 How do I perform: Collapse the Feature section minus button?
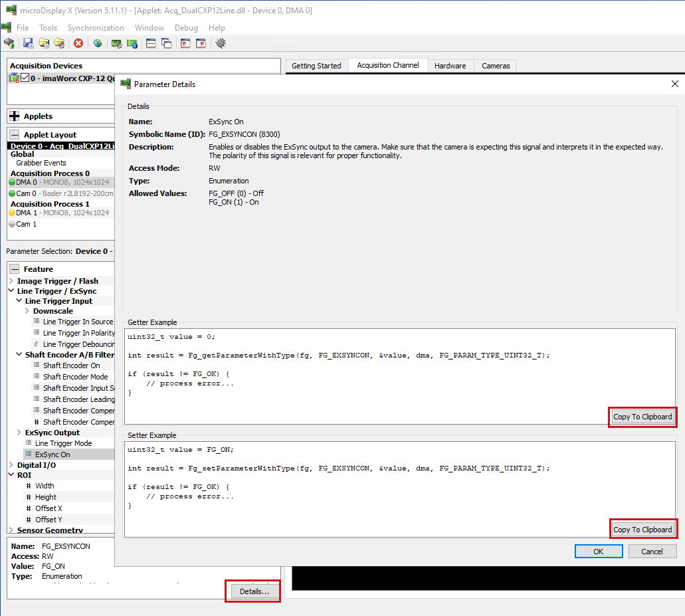point(15,268)
